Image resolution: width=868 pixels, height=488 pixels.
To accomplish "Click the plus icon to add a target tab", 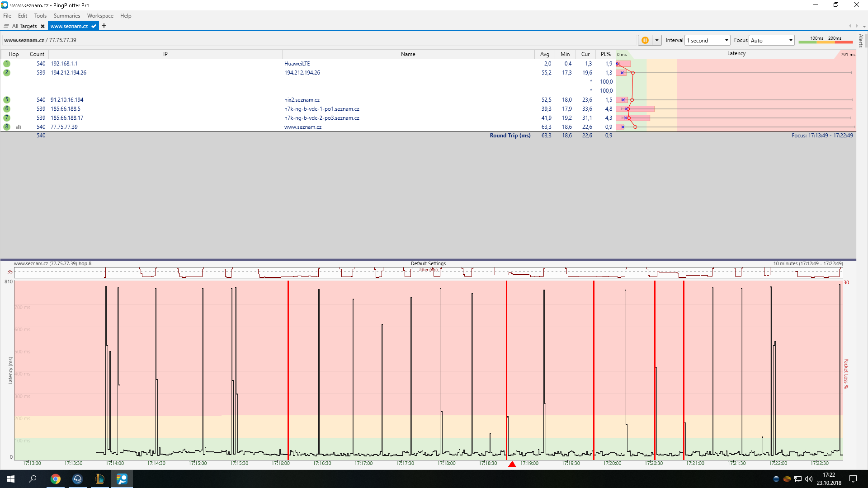I will [104, 26].
